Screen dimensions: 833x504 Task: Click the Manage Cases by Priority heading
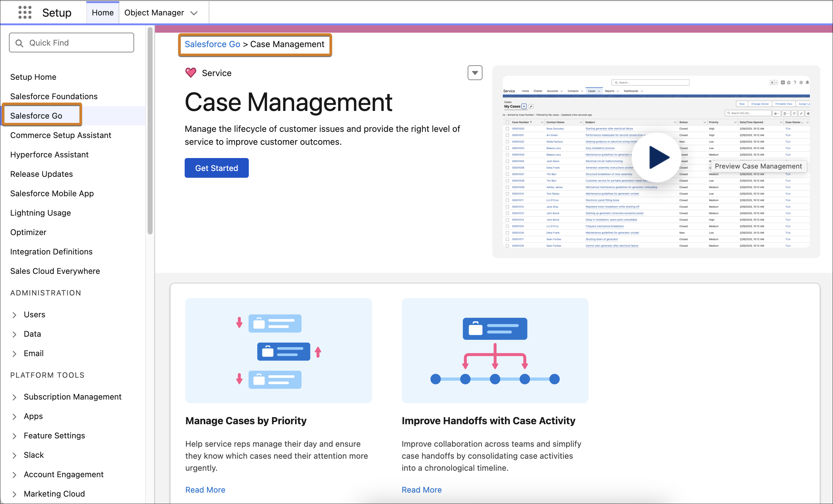click(x=246, y=421)
